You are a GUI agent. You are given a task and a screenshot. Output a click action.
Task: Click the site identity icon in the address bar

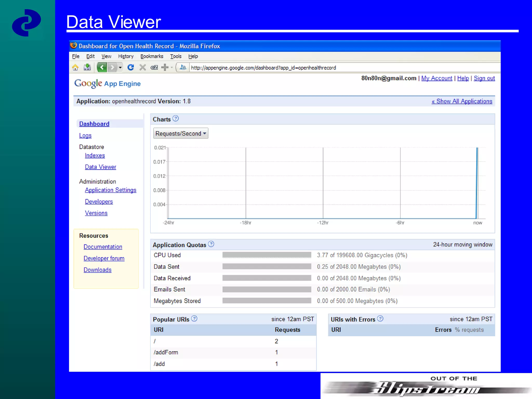point(183,68)
